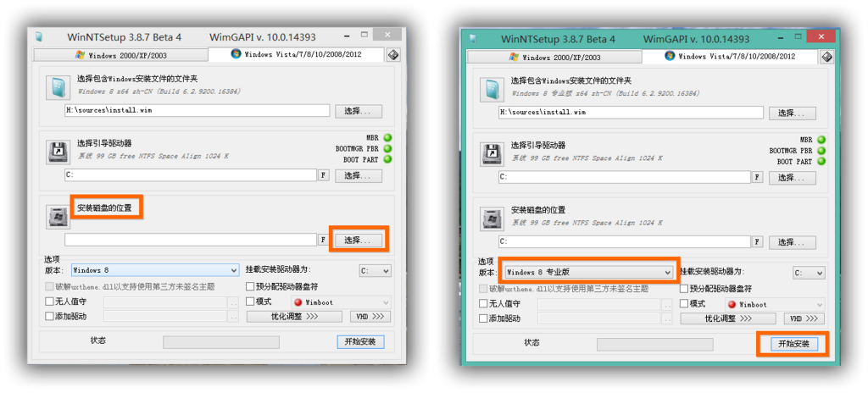Viewport: 868px width, 393px height.
Task: Click the install.wim path field in left window
Action: [197, 110]
